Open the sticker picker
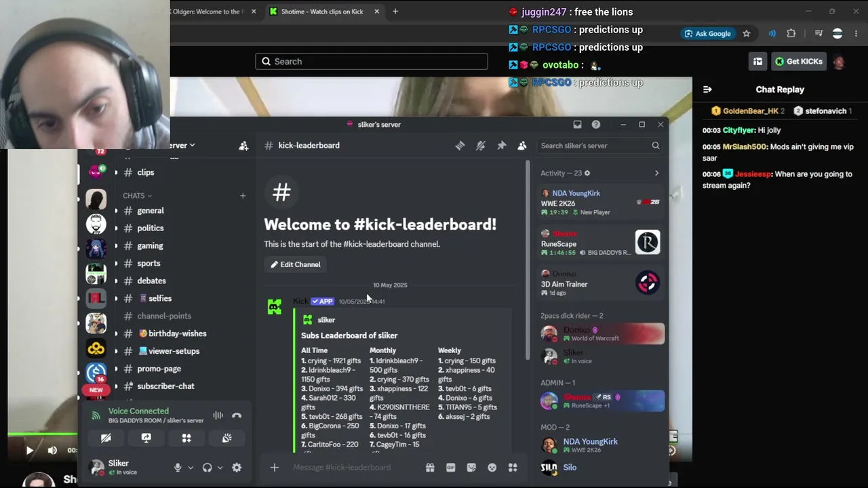The width and height of the screenshot is (868, 488). 472,467
